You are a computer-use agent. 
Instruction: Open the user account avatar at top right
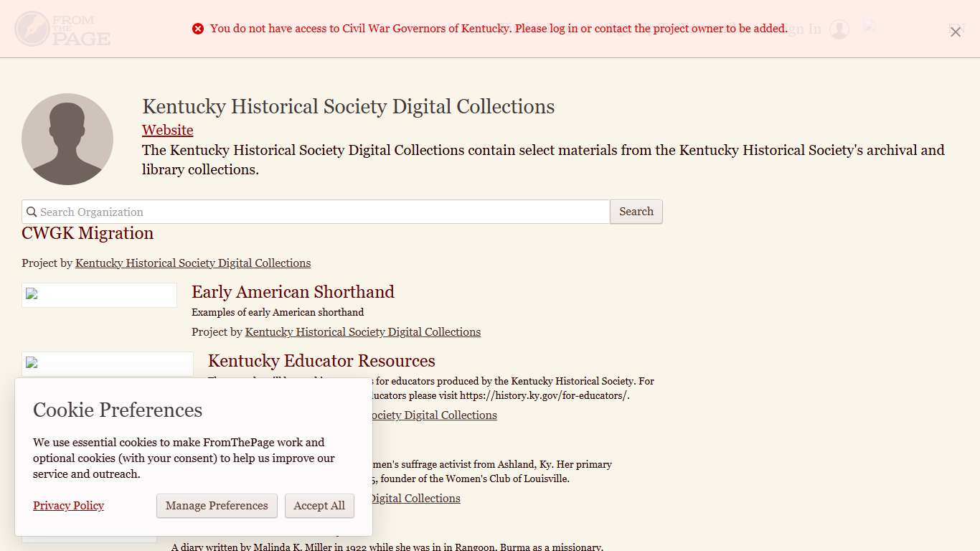click(839, 29)
